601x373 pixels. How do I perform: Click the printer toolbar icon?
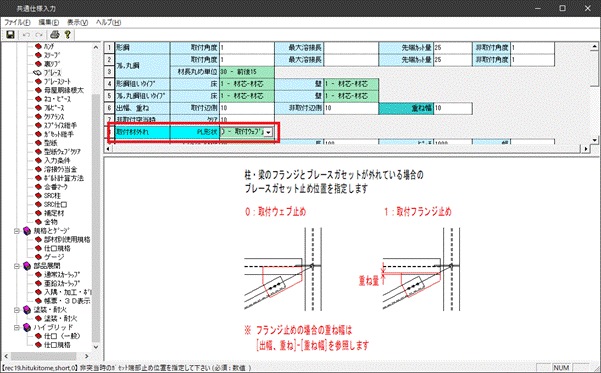tap(55, 35)
